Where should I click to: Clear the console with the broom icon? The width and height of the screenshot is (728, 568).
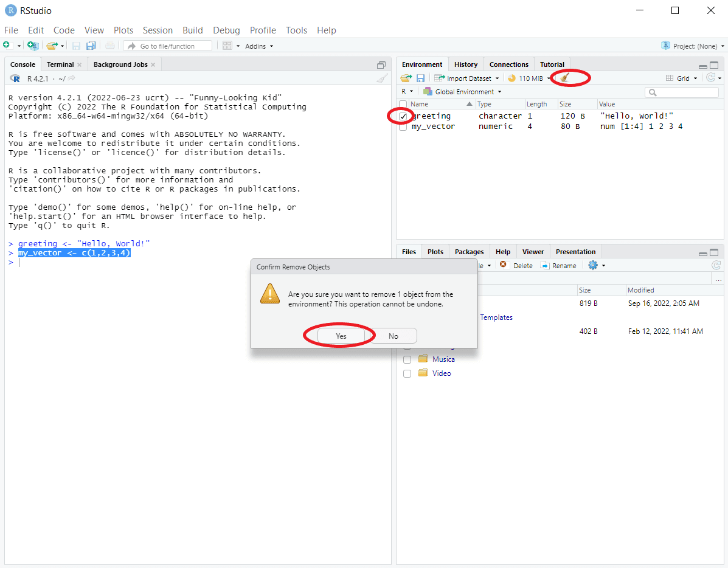pos(382,78)
